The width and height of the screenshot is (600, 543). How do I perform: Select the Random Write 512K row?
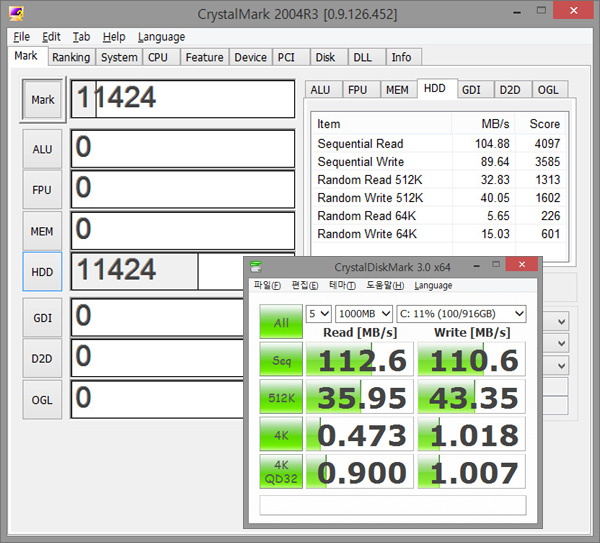(439, 197)
